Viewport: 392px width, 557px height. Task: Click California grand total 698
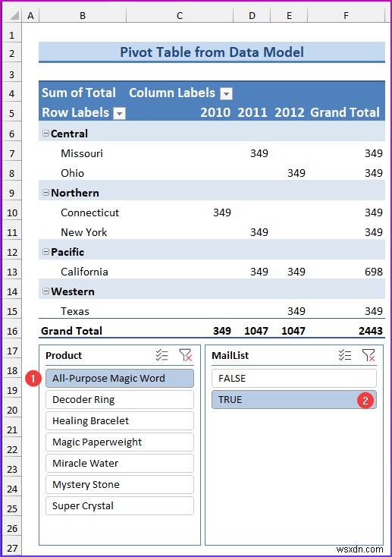pos(374,272)
